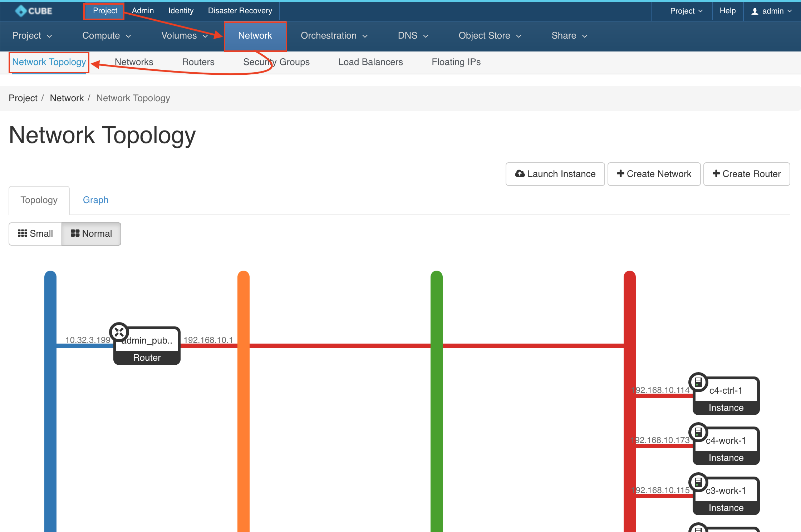Click the Create Network button
The image size is (801, 532).
[x=654, y=174]
